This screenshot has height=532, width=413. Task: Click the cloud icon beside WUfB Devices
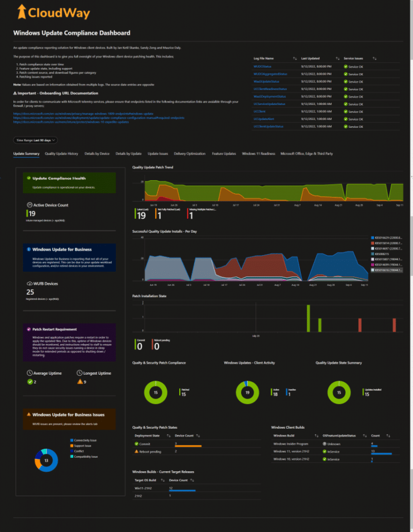tap(30, 283)
